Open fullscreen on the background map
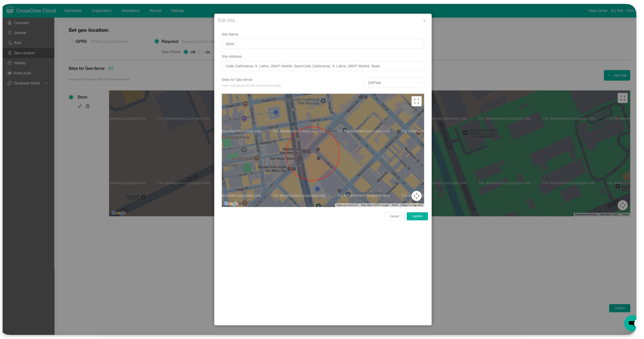The width and height of the screenshot is (644, 339). pyautogui.click(x=622, y=98)
